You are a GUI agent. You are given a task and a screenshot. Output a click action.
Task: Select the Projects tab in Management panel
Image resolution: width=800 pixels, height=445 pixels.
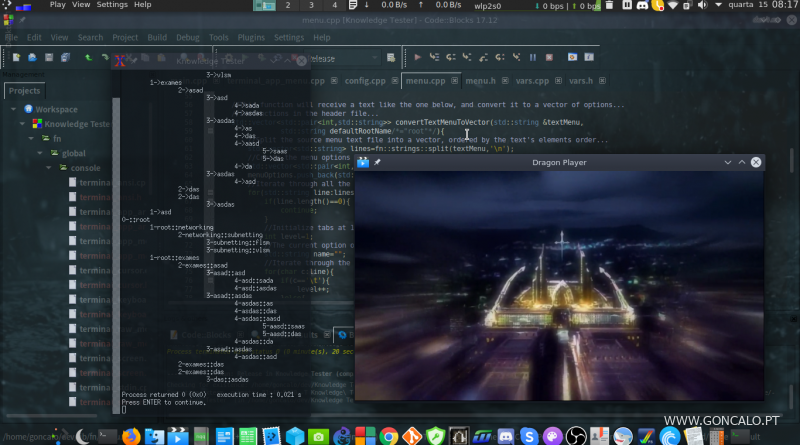[x=24, y=91]
